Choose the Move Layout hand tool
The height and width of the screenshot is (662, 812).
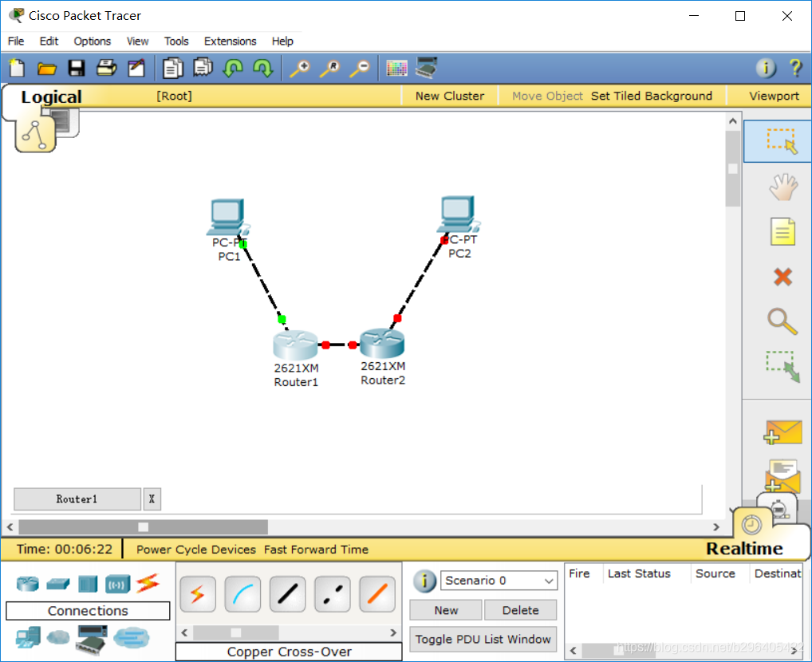pyautogui.click(x=783, y=187)
